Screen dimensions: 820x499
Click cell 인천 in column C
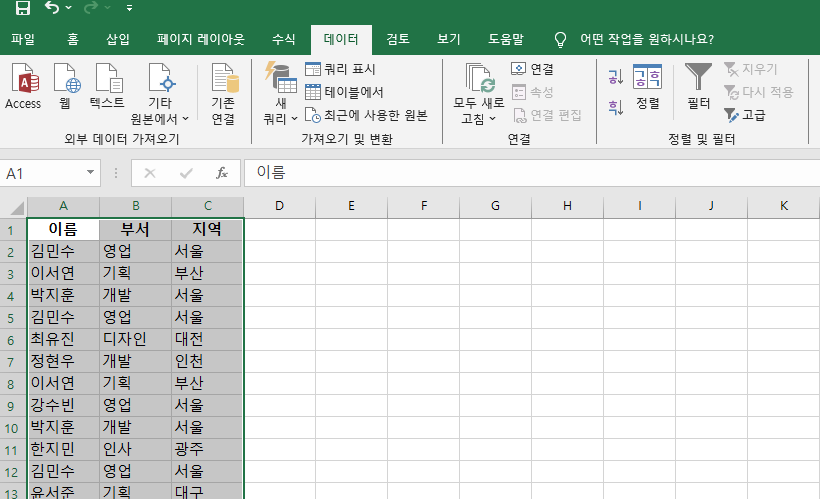[208, 361]
